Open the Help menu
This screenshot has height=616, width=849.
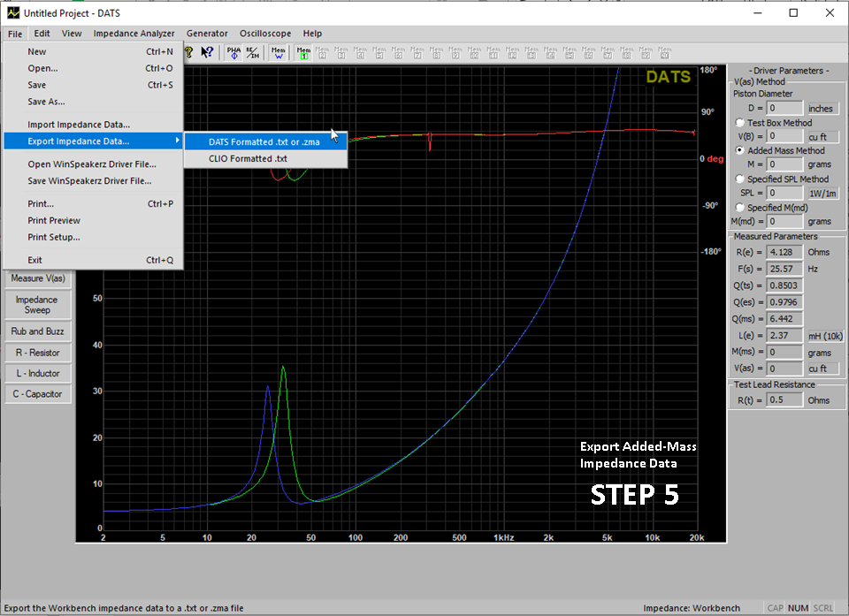tap(312, 34)
